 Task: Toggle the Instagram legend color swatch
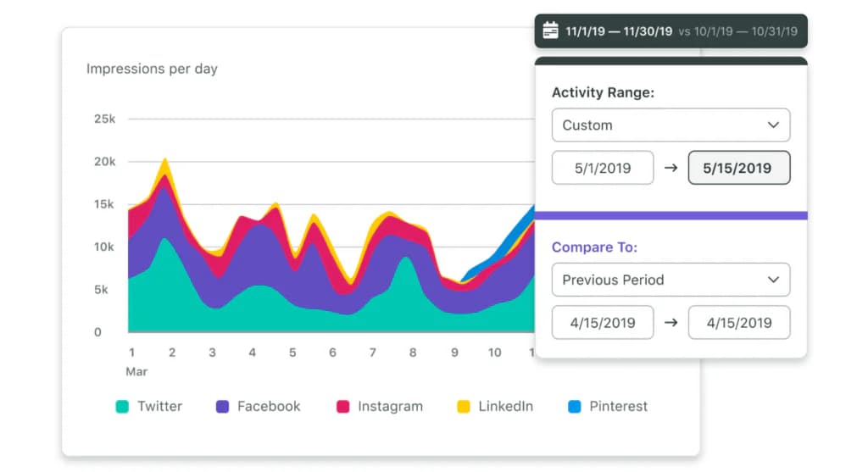pos(343,407)
